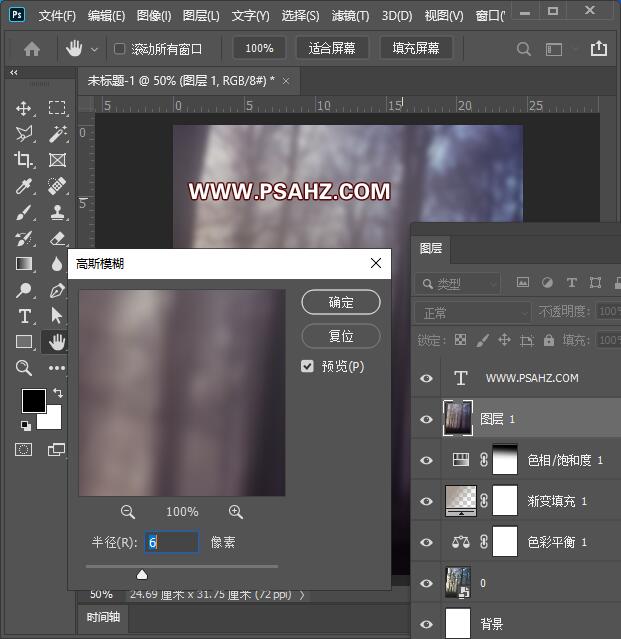Go to the Home screen
The image size is (621, 639).
coord(32,49)
